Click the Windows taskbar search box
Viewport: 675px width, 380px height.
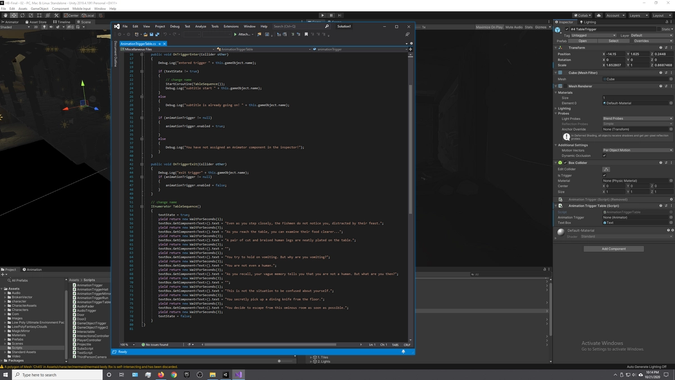[58, 375]
